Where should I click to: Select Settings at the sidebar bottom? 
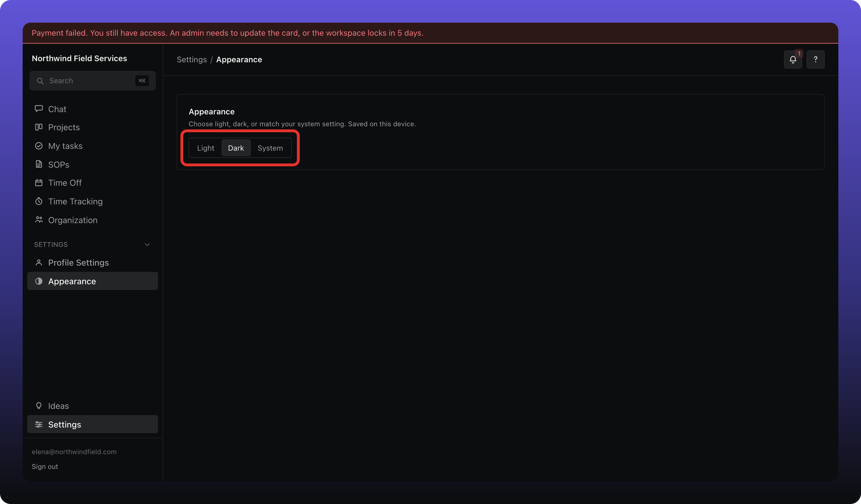[x=93, y=424]
